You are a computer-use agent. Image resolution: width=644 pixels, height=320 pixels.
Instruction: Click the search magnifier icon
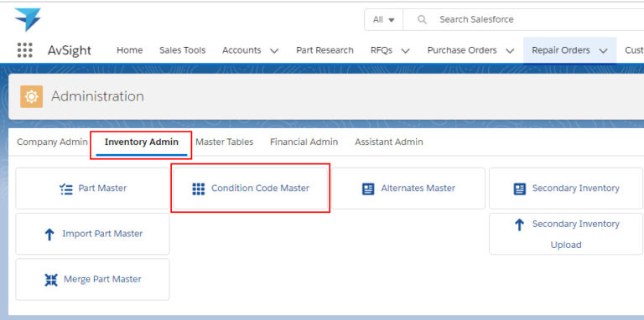422,19
